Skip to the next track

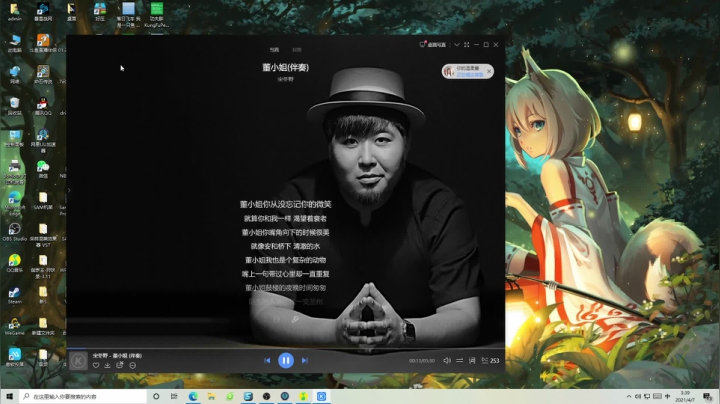click(x=304, y=360)
